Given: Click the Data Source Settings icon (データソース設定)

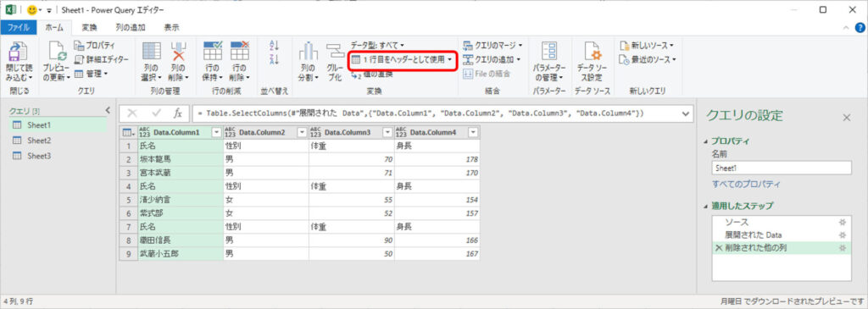Looking at the screenshot, I should (x=593, y=52).
